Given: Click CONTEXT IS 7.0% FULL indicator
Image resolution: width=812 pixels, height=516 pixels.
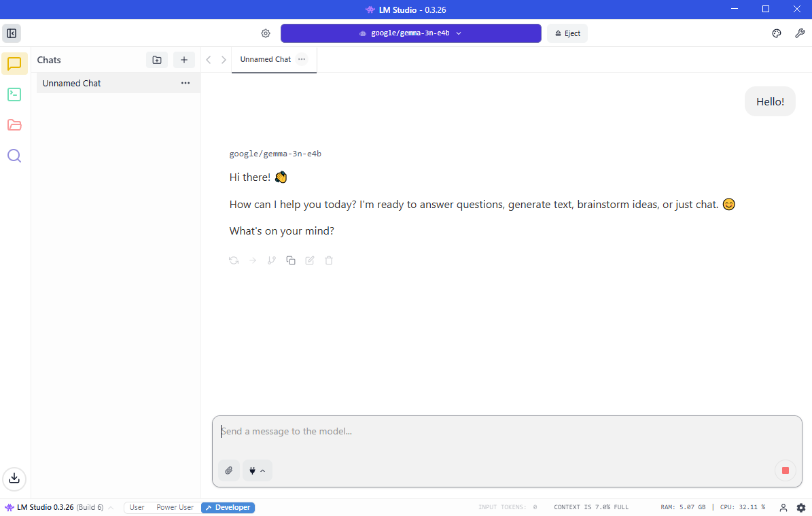Looking at the screenshot, I should coord(591,508).
